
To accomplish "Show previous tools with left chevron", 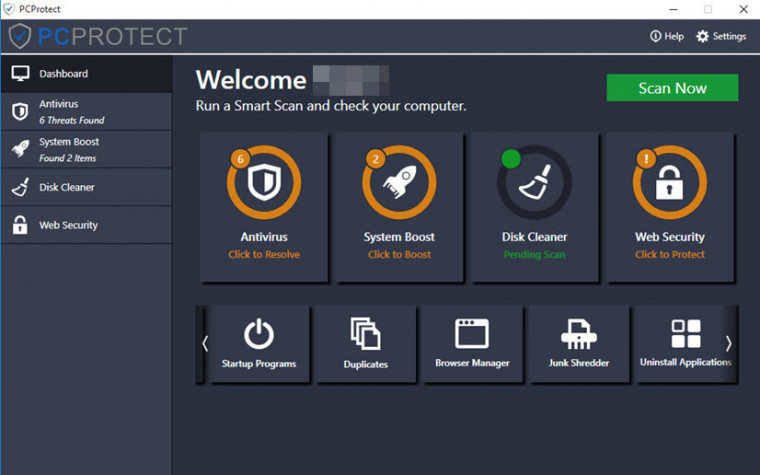I will tap(205, 344).
